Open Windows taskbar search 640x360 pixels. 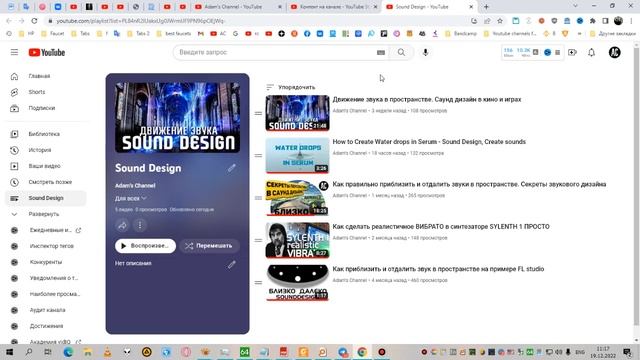pyautogui.click(x=28, y=351)
